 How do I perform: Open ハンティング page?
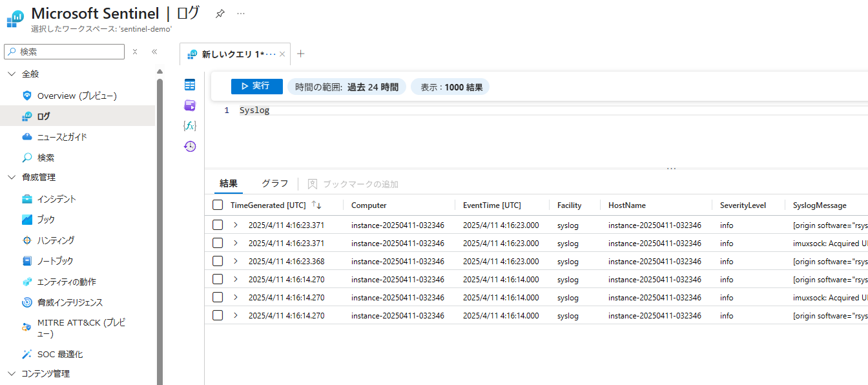(56, 240)
